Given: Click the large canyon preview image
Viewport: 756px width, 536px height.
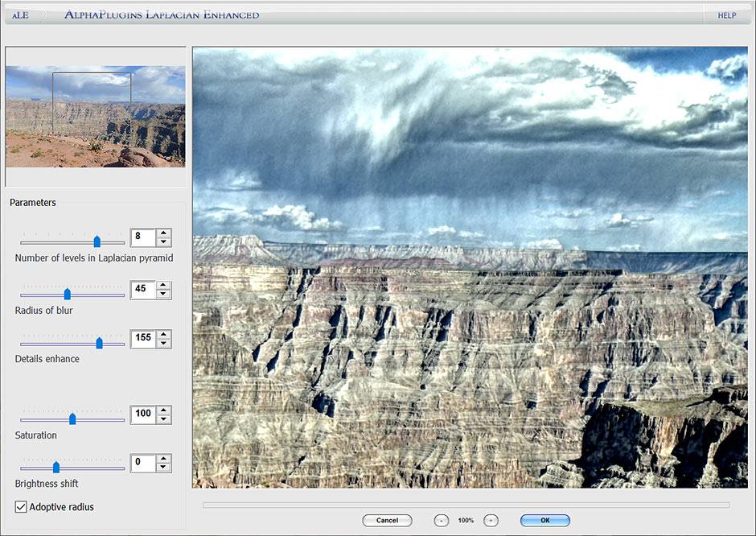Looking at the screenshot, I should pos(470,267).
